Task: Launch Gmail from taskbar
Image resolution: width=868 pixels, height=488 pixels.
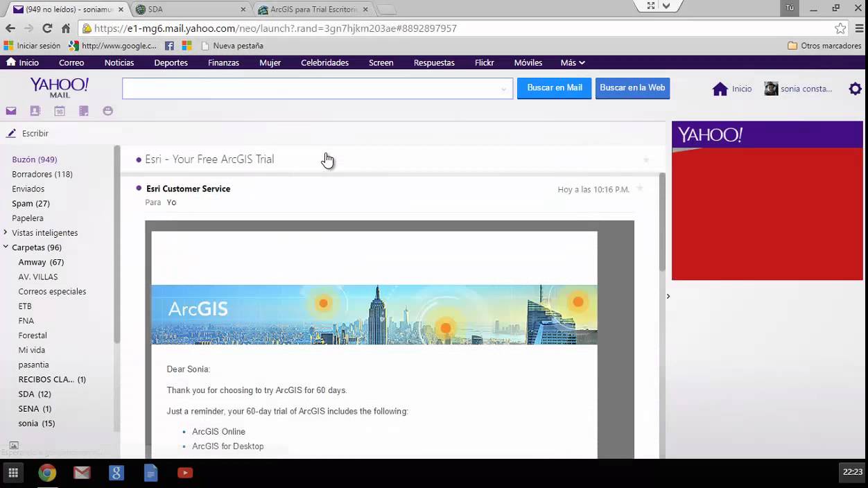Action: click(82, 473)
